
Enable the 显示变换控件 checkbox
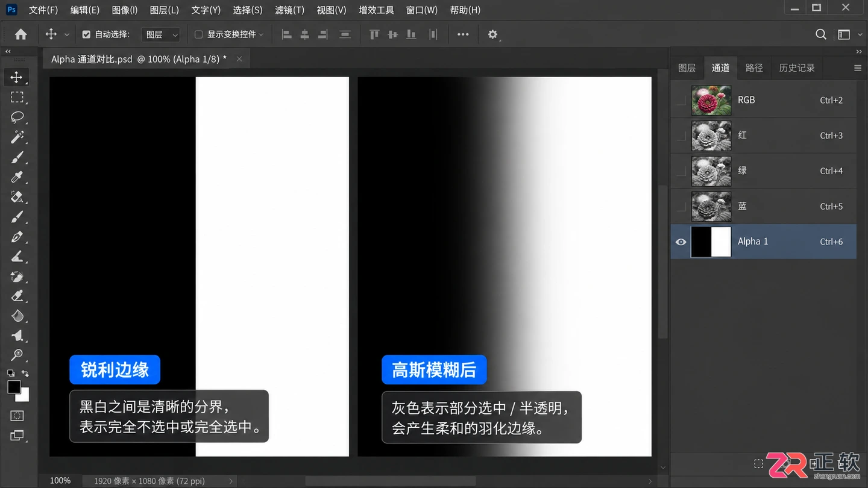point(198,34)
